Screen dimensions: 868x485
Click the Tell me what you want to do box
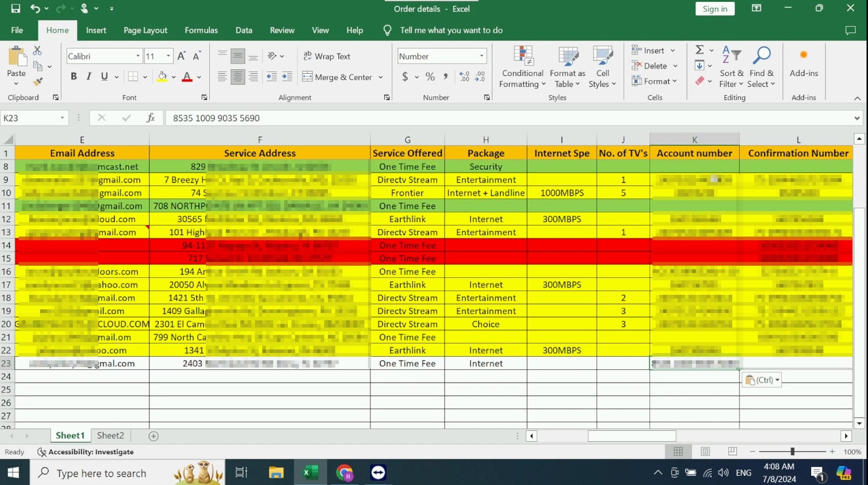(451, 30)
